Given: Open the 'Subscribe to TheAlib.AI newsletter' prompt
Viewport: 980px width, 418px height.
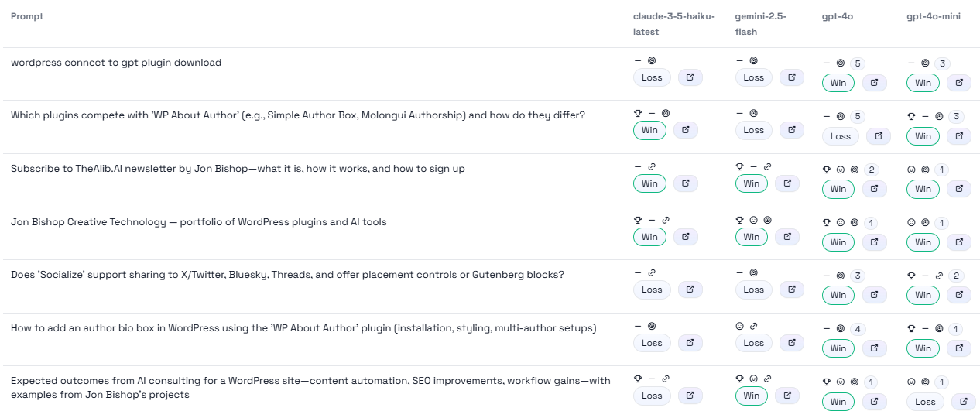Looking at the screenshot, I should [238, 169].
